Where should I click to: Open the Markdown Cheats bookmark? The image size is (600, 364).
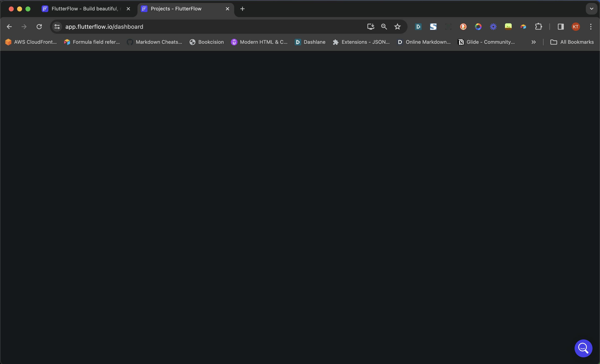pyautogui.click(x=154, y=42)
